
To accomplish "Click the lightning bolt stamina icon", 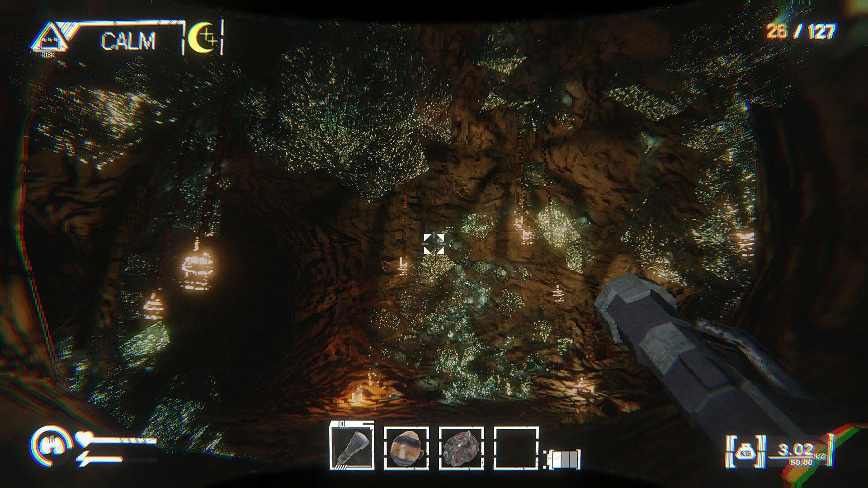I will tap(84, 460).
